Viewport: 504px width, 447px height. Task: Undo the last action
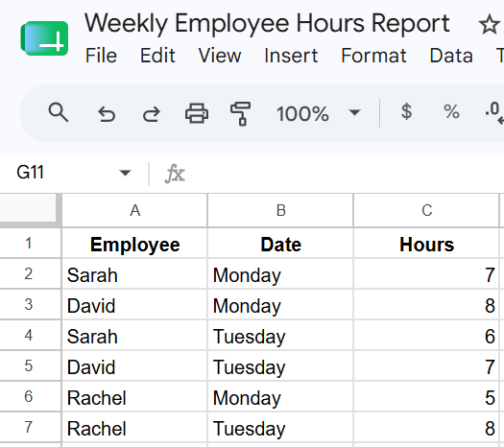[107, 113]
